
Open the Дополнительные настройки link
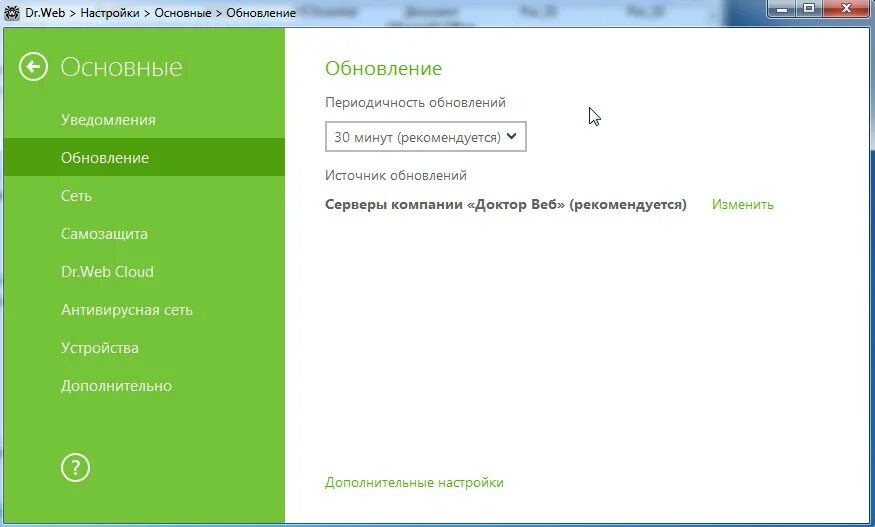click(x=414, y=482)
